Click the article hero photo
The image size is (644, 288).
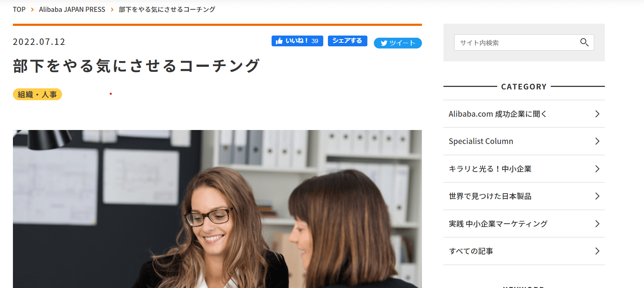coord(217,209)
